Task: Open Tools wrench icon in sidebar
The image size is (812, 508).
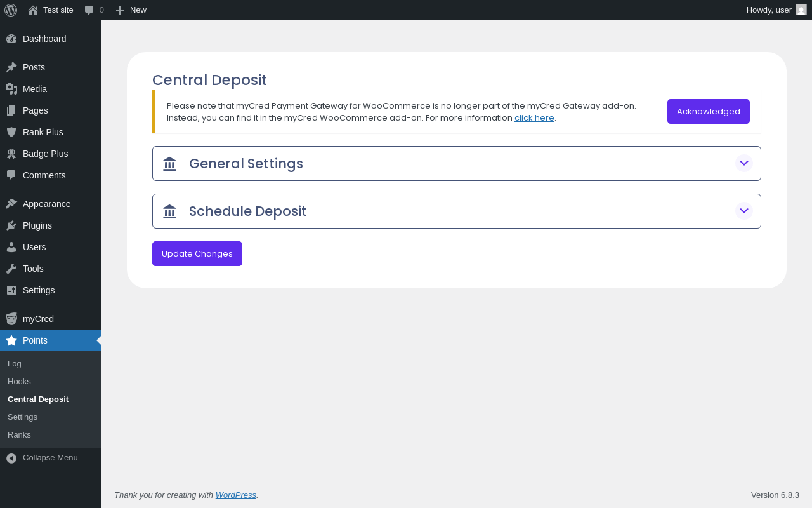Action: [11, 269]
